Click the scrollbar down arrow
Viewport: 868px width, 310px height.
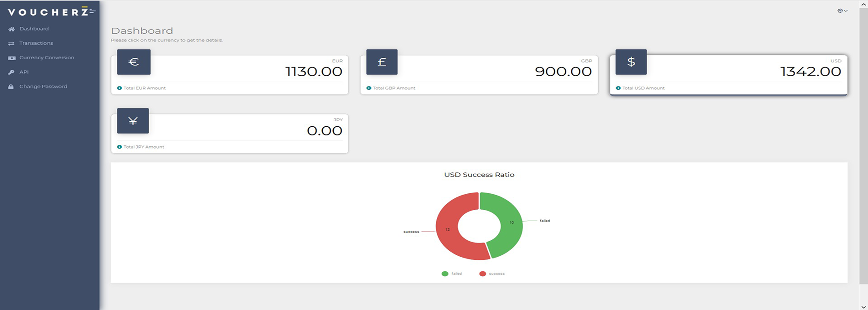point(863,306)
